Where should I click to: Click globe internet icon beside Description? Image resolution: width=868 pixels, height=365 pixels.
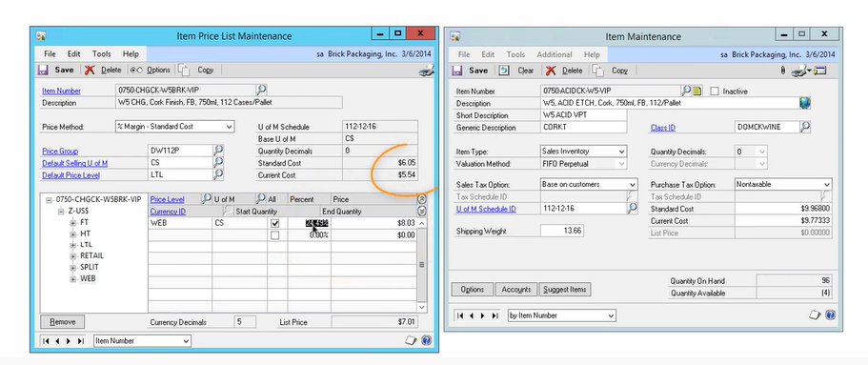(x=805, y=103)
